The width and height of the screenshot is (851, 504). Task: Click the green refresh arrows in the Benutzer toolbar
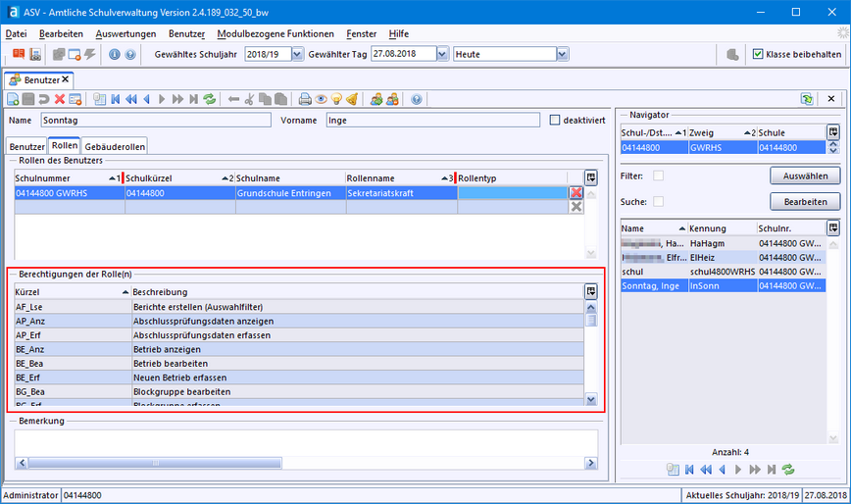(x=209, y=99)
